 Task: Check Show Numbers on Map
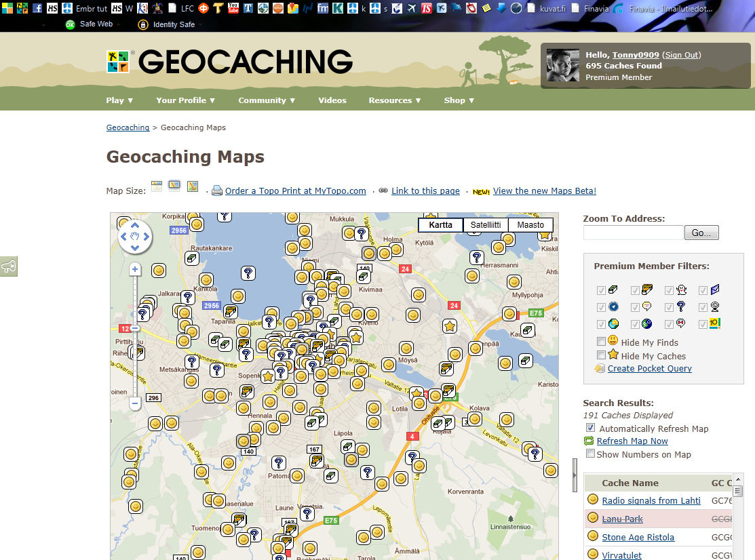tap(590, 454)
